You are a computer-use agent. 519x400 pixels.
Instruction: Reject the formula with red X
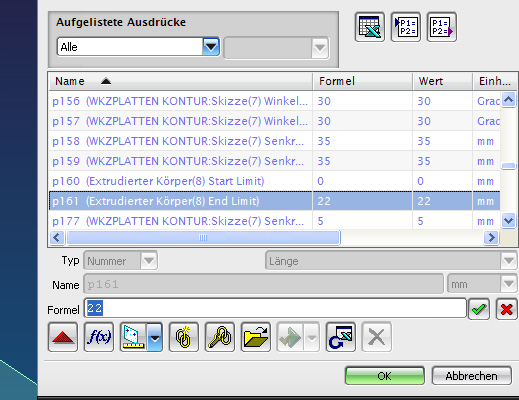507,309
